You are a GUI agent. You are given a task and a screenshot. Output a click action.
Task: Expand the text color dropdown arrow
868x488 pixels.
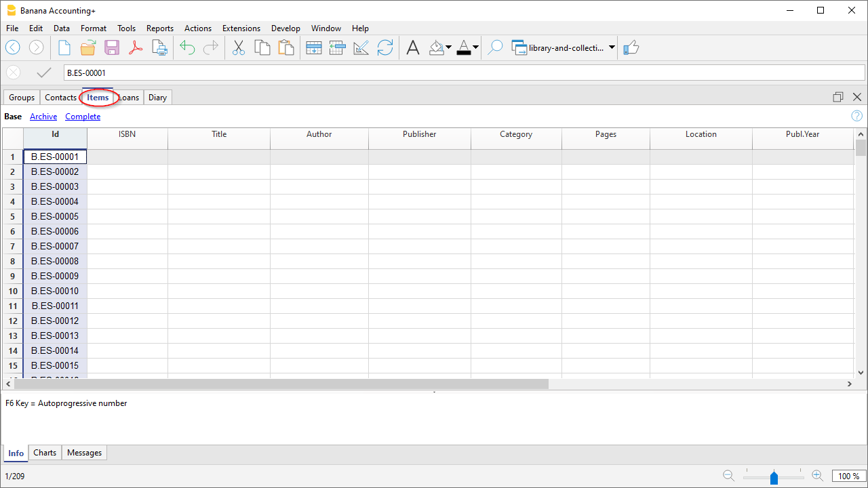(x=475, y=47)
